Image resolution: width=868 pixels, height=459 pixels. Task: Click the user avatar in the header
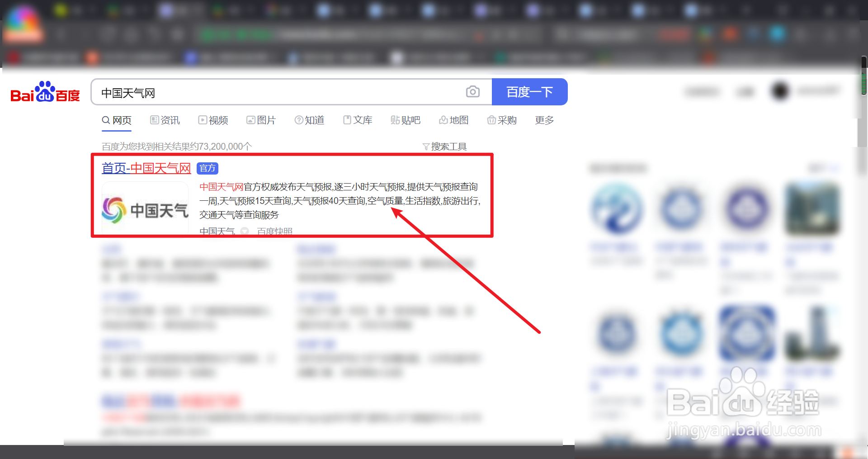pos(780,91)
